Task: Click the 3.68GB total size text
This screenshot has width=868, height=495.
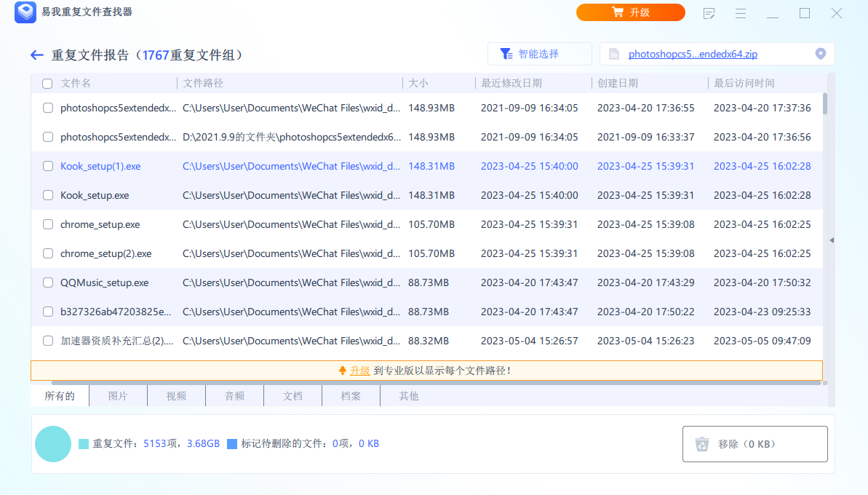Action: [203, 443]
